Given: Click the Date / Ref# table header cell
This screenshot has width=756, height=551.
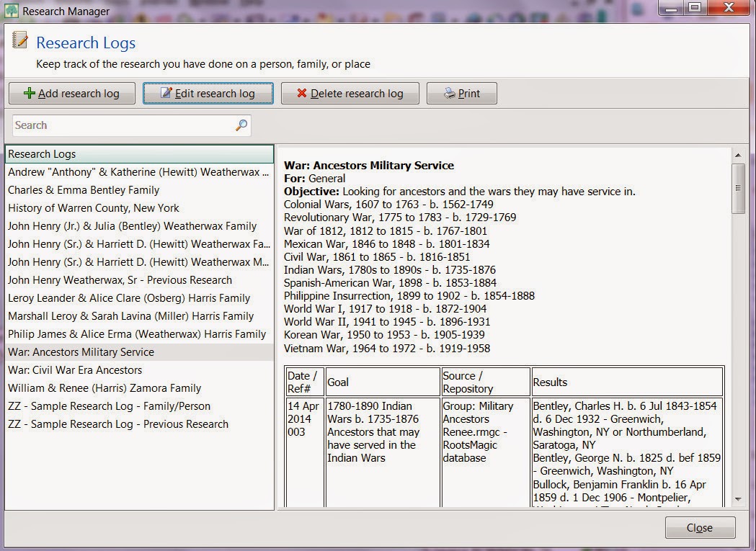Looking at the screenshot, I should point(305,382).
